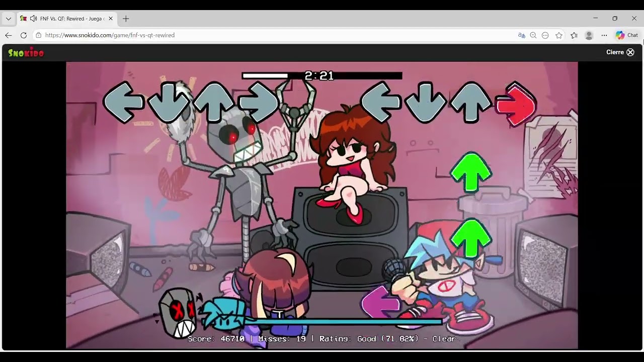644x362 pixels.
Task: Select the FNF Vs. QT: Rewired tab
Action: (x=67, y=19)
